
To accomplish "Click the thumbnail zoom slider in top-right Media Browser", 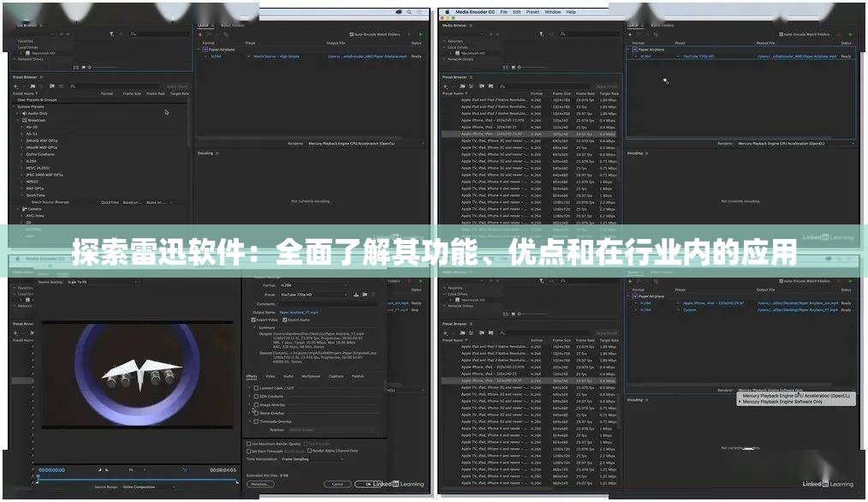I will click(532, 67).
